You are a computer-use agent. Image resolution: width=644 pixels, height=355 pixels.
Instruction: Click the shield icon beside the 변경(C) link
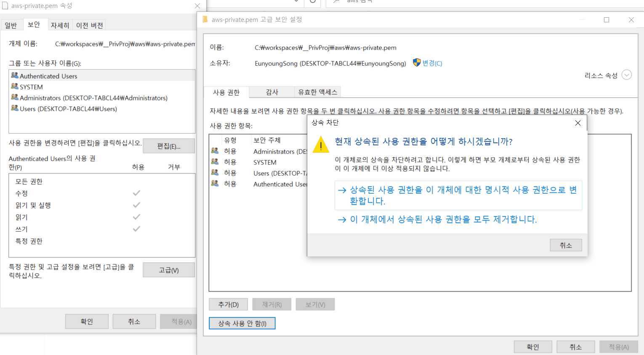click(x=416, y=63)
